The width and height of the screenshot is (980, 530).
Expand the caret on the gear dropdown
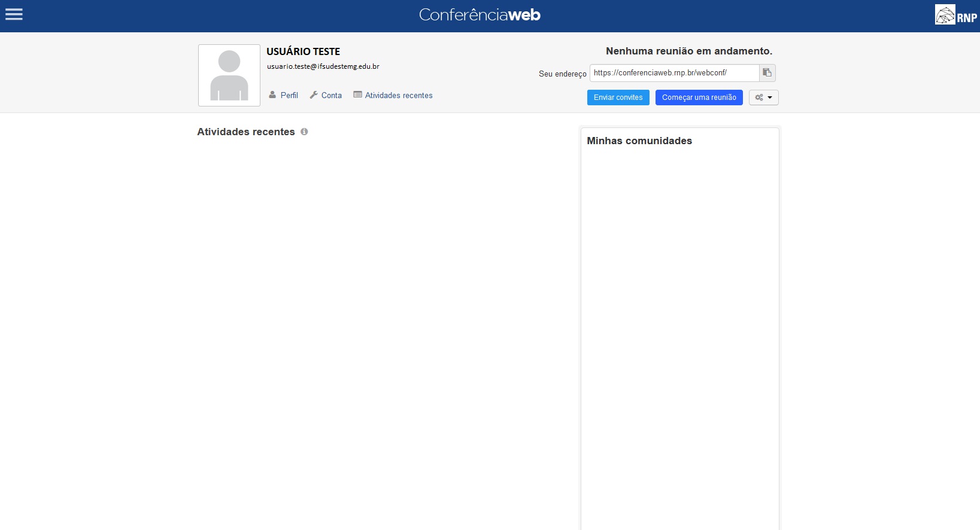tap(770, 98)
